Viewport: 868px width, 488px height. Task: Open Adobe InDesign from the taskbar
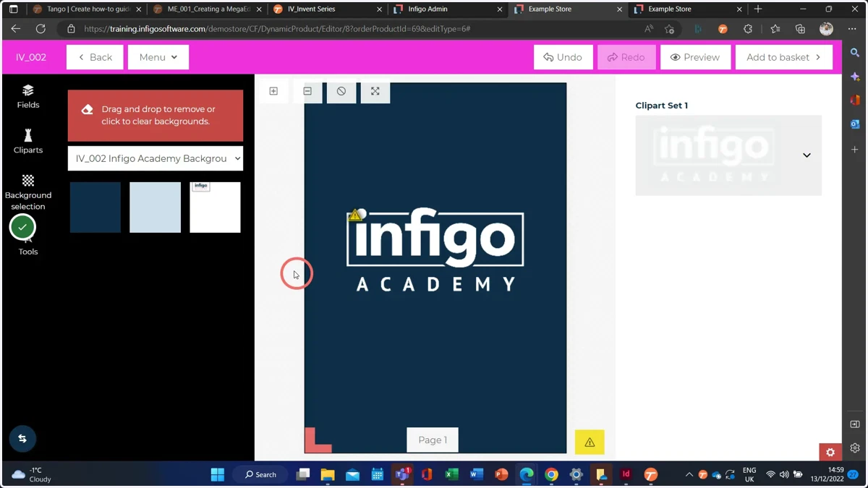[x=626, y=474]
